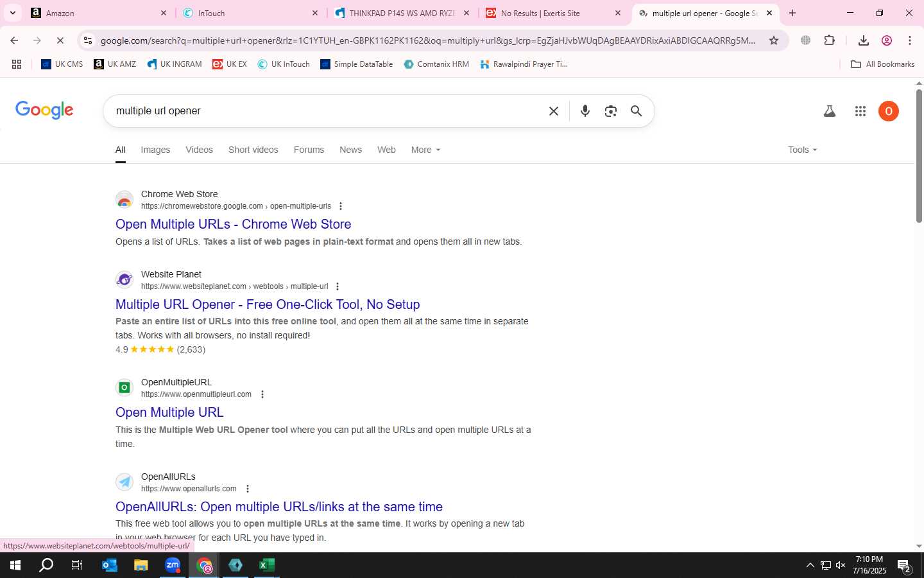Open UK InTouch bookmark
The width and height of the screenshot is (924, 578).
pos(284,64)
